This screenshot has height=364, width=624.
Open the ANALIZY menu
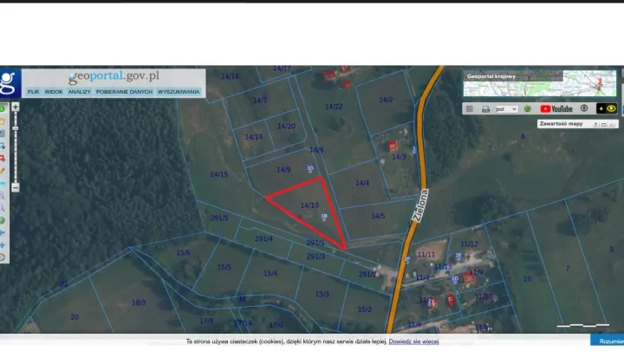pos(79,92)
